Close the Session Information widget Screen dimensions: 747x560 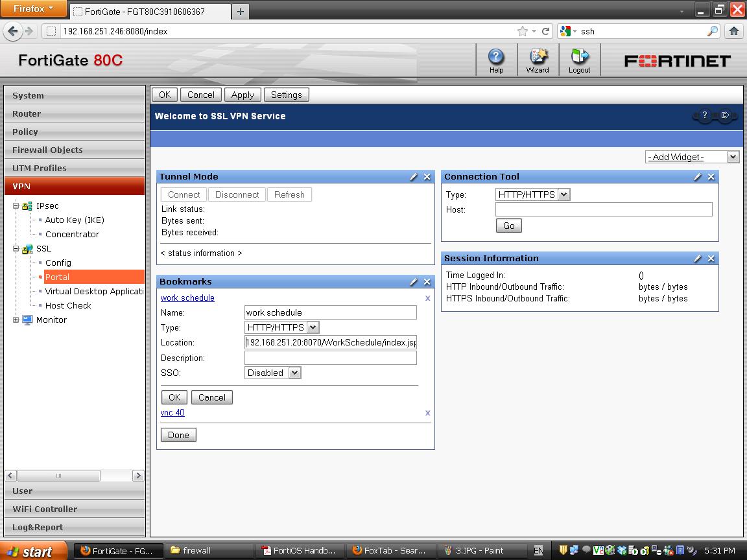pos(711,259)
